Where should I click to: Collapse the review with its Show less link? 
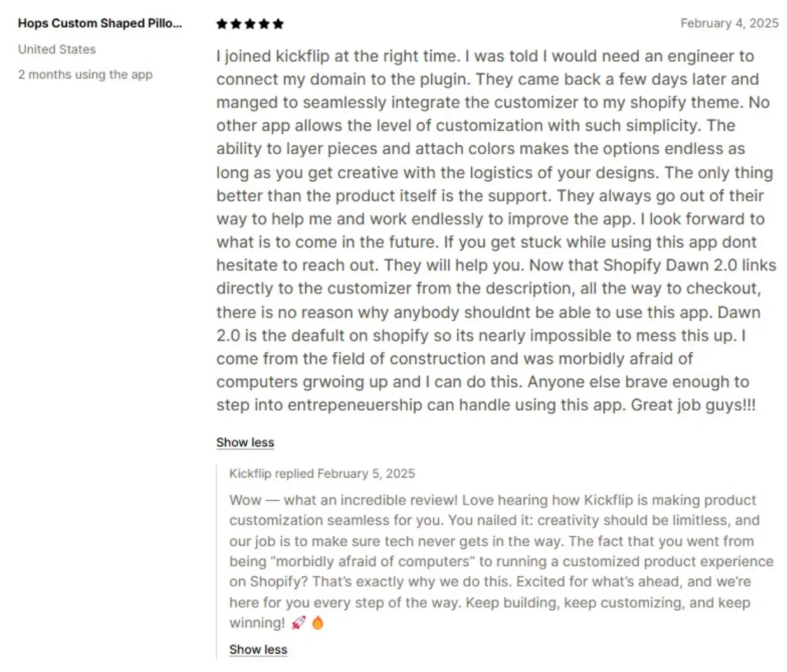245,442
